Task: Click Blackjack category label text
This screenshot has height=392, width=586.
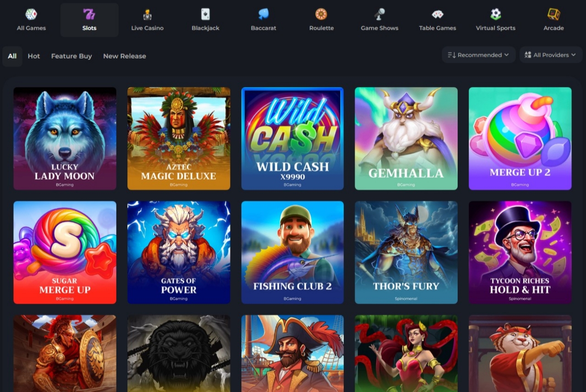Action: click(x=205, y=28)
